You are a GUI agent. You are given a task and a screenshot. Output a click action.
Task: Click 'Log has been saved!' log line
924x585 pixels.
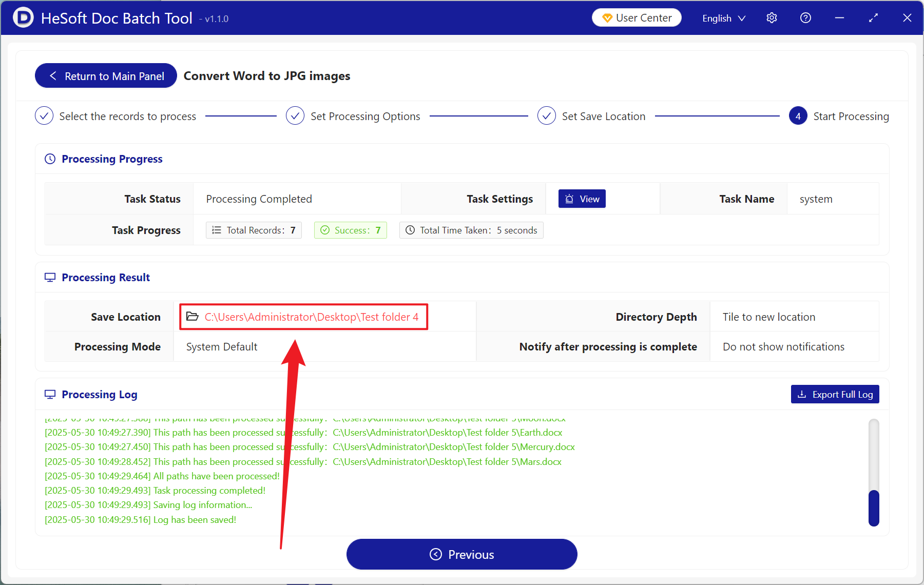141,520
